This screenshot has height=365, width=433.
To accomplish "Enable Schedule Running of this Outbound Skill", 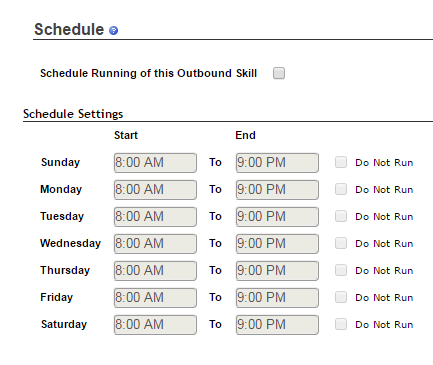I will (279, 73).
